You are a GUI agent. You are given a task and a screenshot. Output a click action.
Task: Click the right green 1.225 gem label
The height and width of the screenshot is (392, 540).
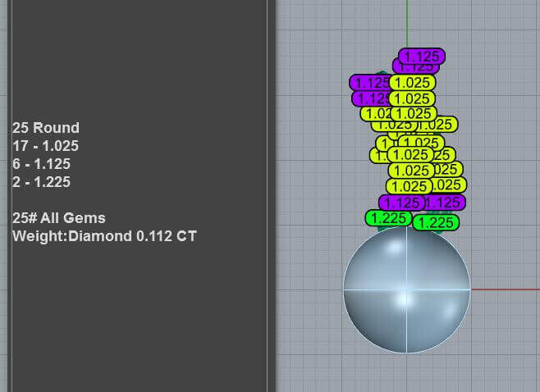[436, 222]
